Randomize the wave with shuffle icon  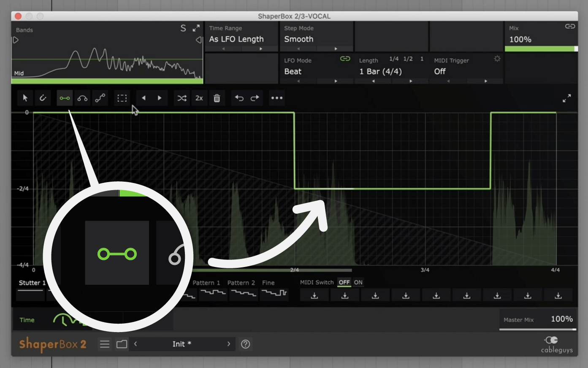coord(182,98)
